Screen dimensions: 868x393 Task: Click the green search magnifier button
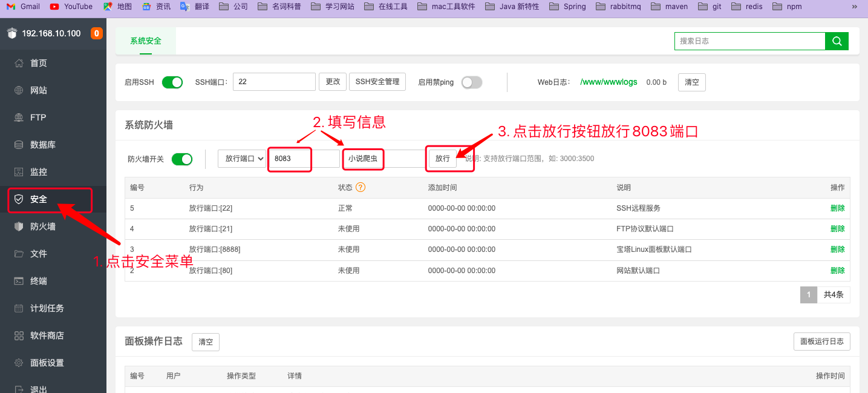pos(837,41)
